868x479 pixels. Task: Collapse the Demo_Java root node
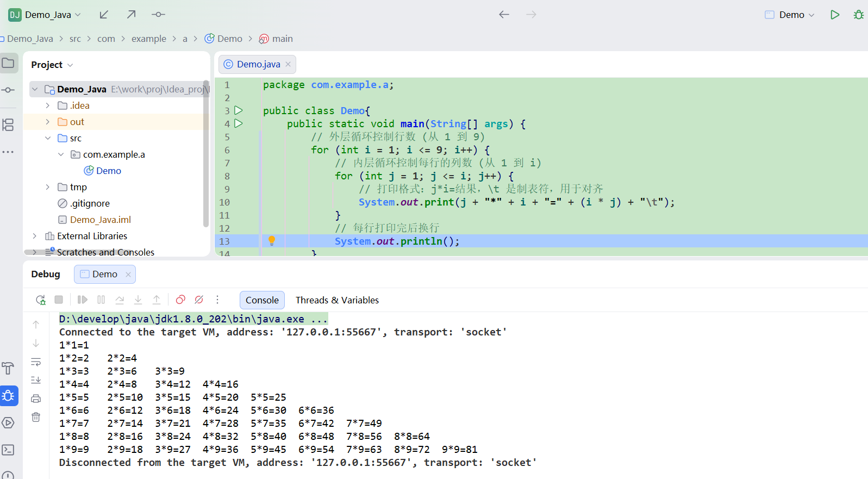tap(35, 89)
